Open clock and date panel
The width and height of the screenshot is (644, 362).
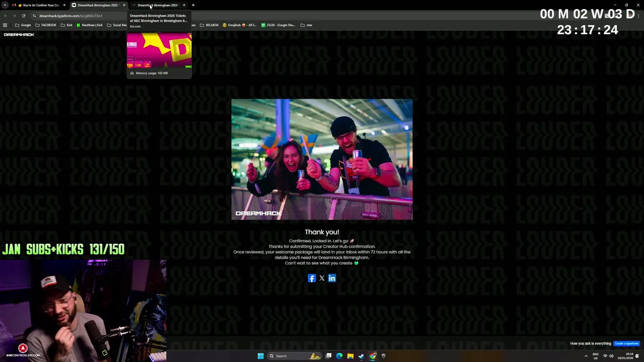coord(625,356)
